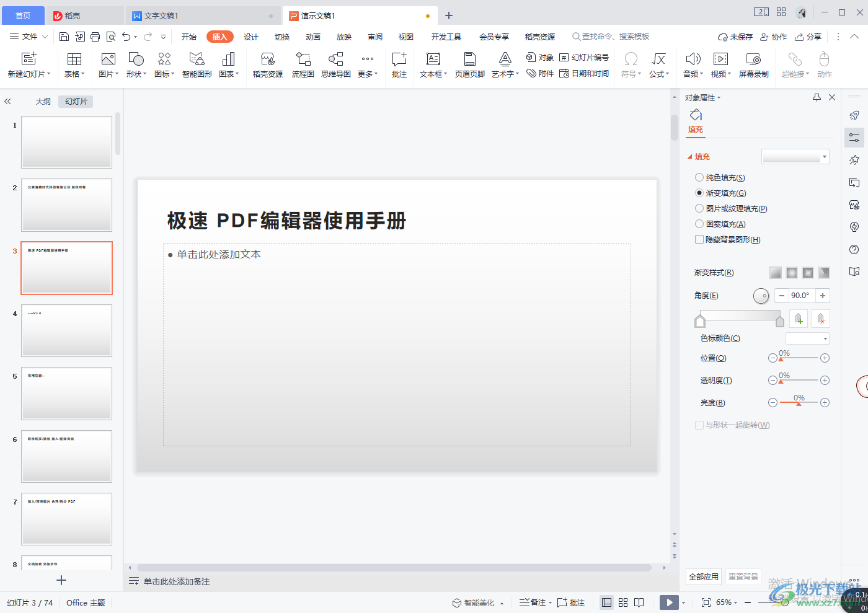Go to the 动画 (Animation) tab
Viewport: 868px width, 613px height.
coord(313,37)
